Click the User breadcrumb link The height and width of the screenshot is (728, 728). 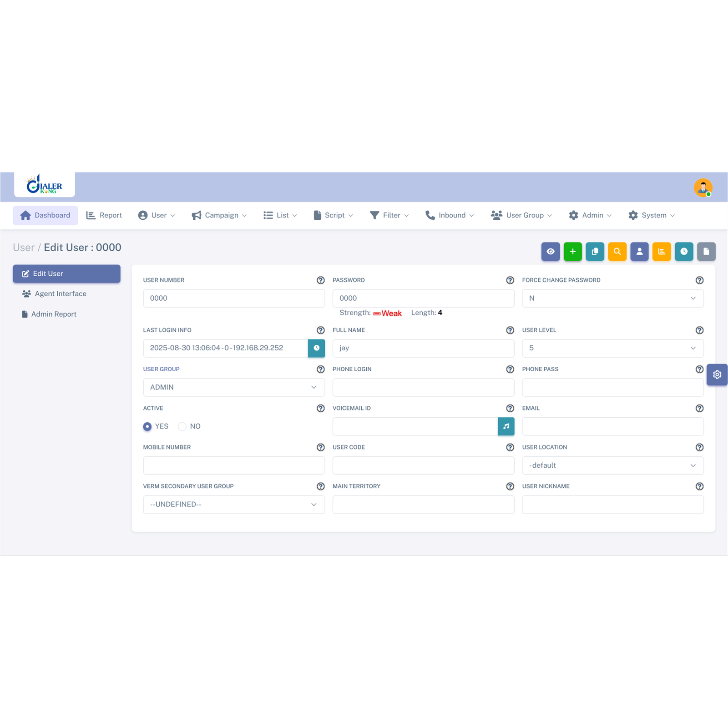(x=24, y=248)
